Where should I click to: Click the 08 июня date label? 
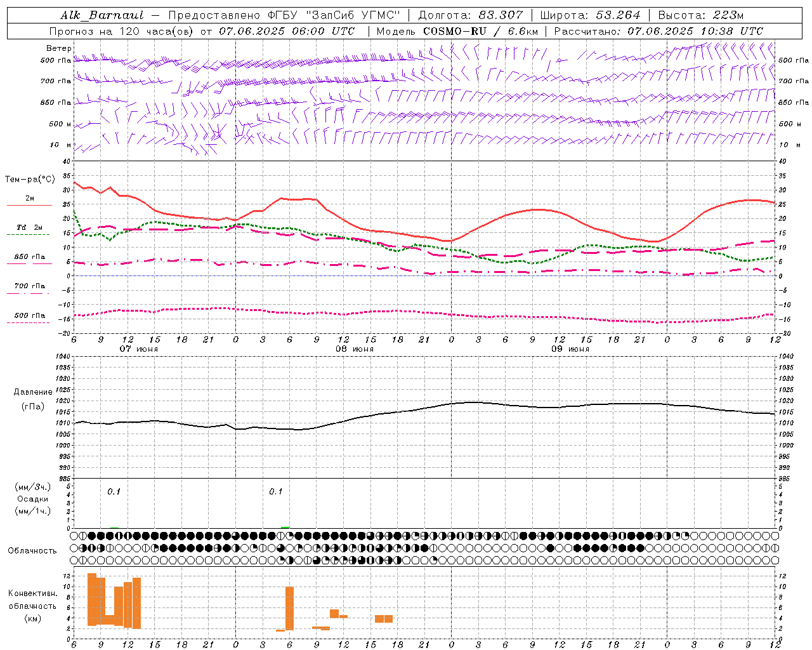click(355, 349)
